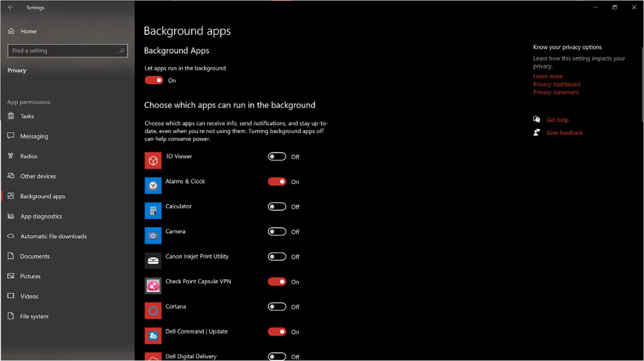The image size is (644, 361).
Task: Select Tasks label in sidebar
Action: click(27, 116)
